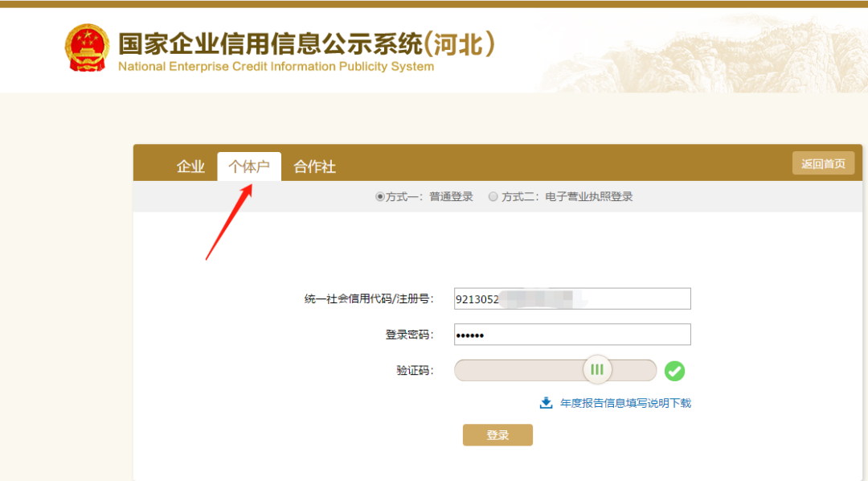Switch to the 合作社 tab
Screen dimensions: 868x481
click(313, 166)
